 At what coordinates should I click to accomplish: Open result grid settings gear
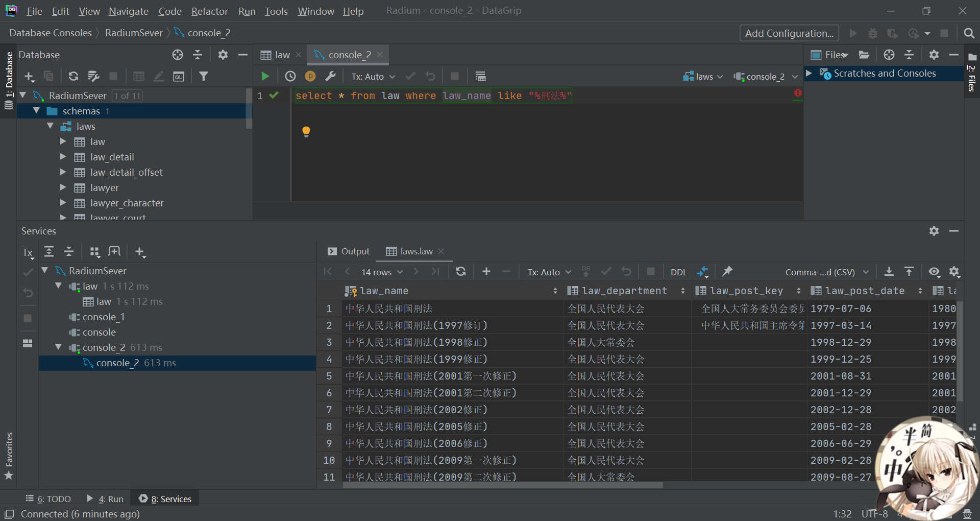click(954, 272)
